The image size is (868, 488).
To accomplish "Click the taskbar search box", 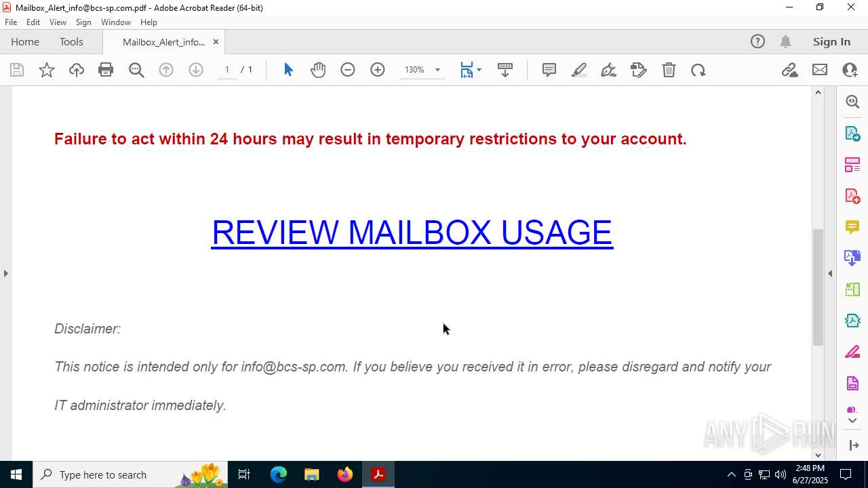I will pos(129,474).
